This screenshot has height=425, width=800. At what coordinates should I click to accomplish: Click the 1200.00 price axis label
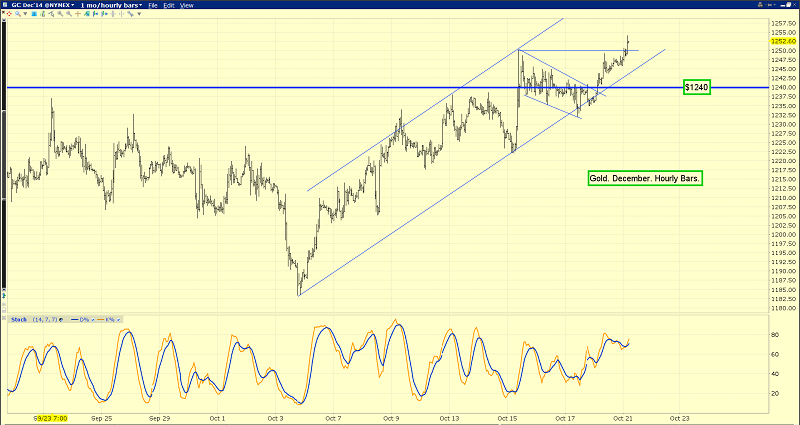coord(784,234)
